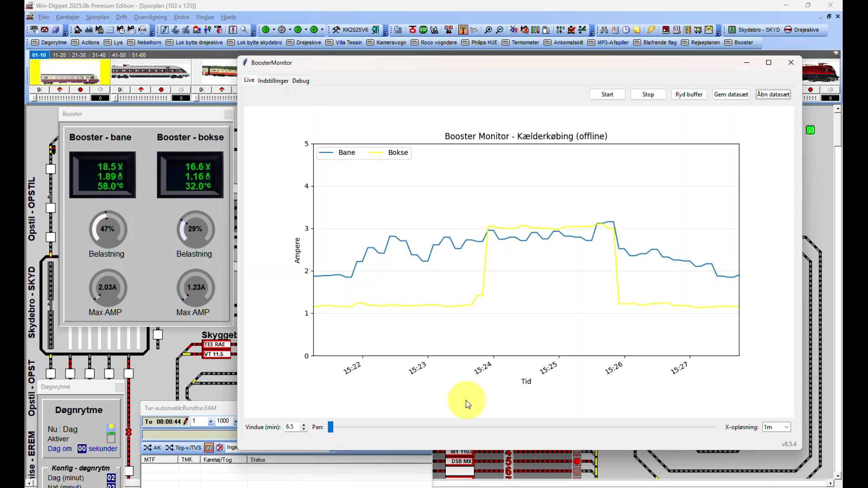Expand the dropdown arrow beside green circle 4

322,30
